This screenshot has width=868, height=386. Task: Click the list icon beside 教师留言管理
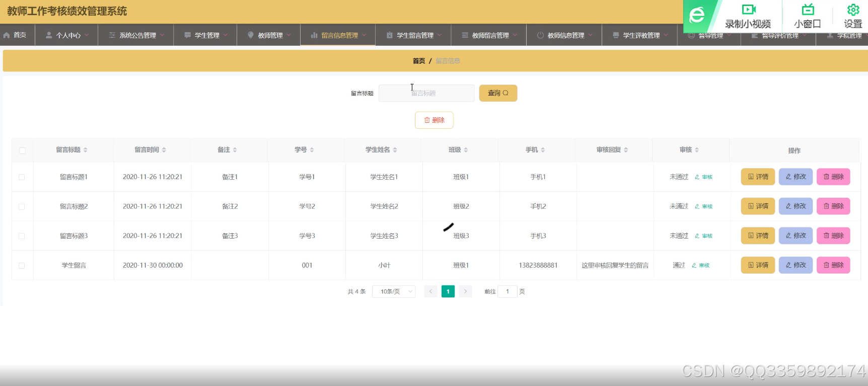coord(465,35)
